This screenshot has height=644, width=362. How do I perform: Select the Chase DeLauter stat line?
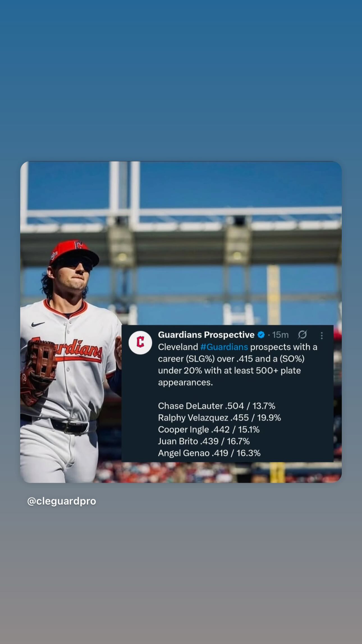click(x=216, y=406)
